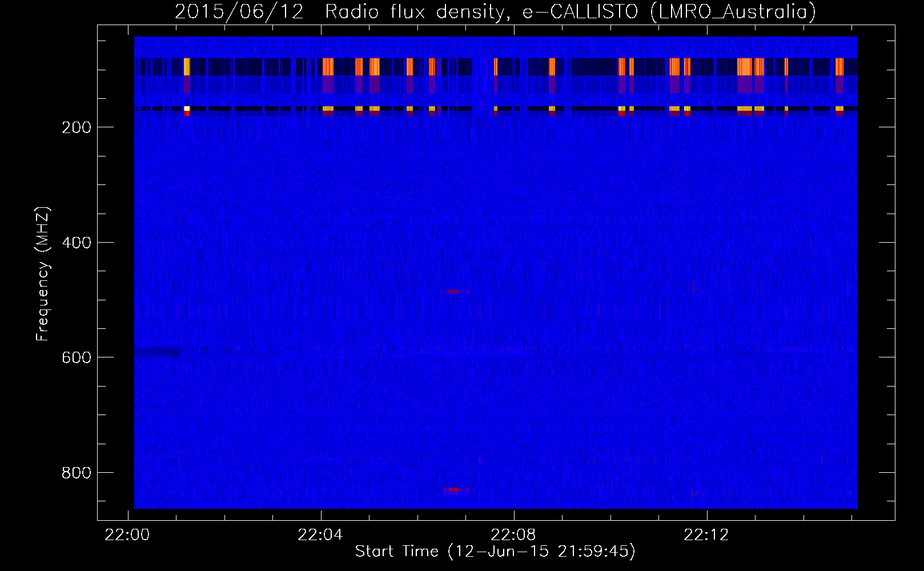Click the 'Start Time (12-Jun-15 21:59:45)' label
Viewport: 924px width, 571px height.
point(495,552)
